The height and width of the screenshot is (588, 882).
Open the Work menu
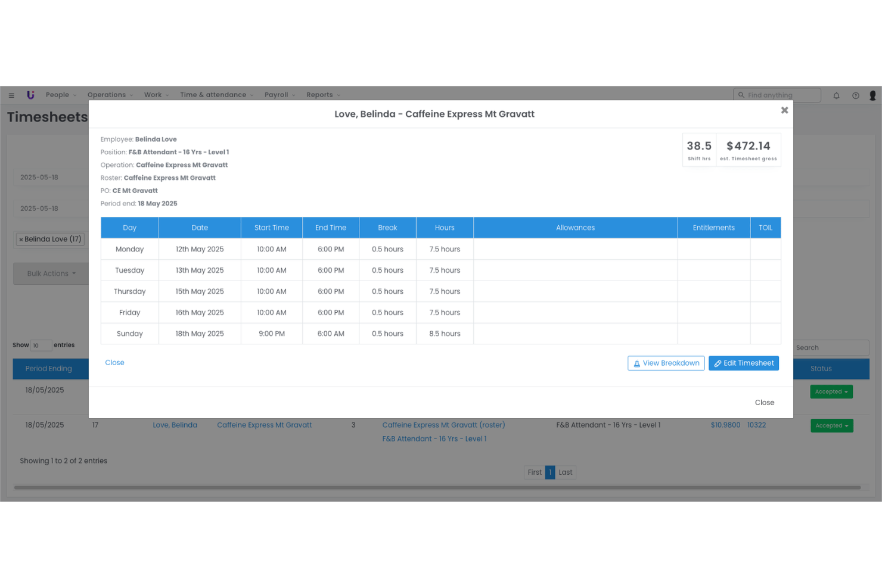pyautogui.click(x=156, y=95)
